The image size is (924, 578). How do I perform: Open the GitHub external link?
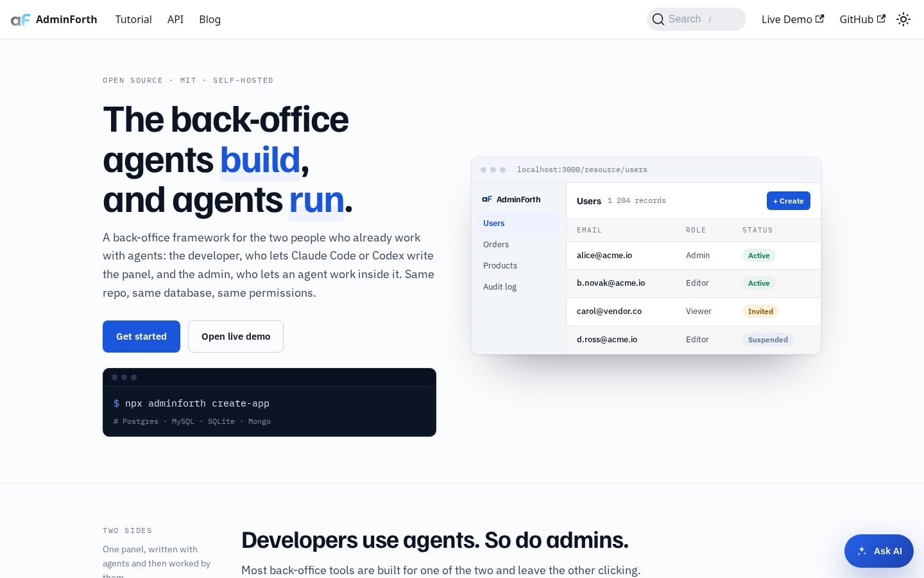(x=862, y=19)
